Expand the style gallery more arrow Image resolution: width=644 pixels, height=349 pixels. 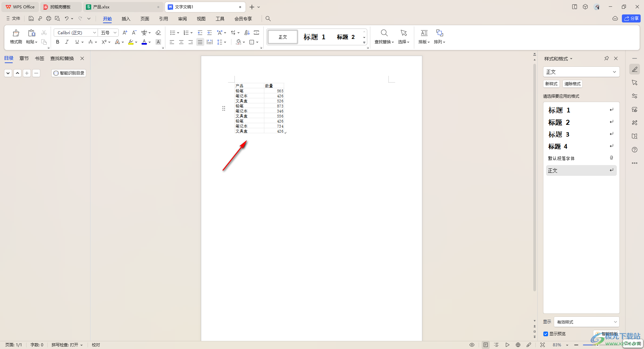coord(364,43)
